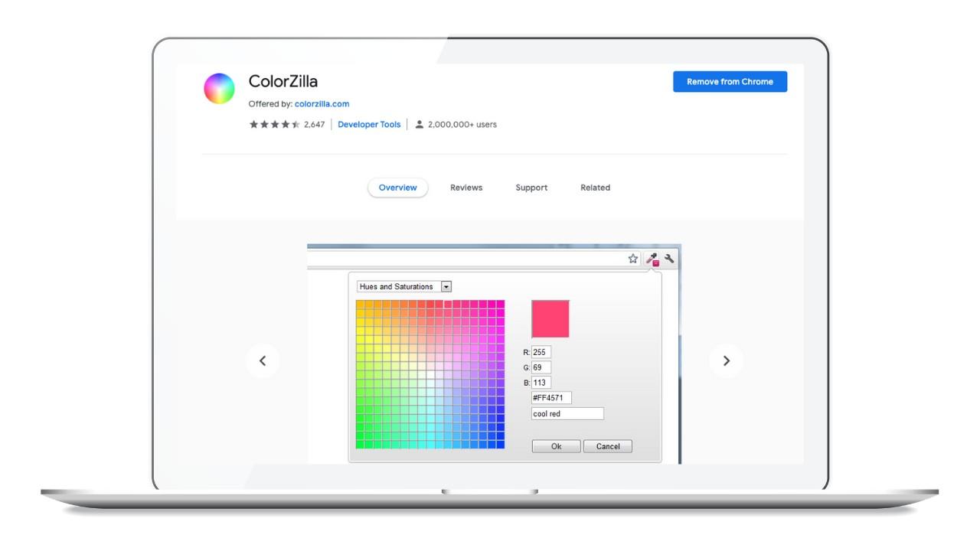This screenshot has height=551, width=980.
Task: Click the Remove from Chrome button
Action: pyautogui.click(x=730, y=82)
